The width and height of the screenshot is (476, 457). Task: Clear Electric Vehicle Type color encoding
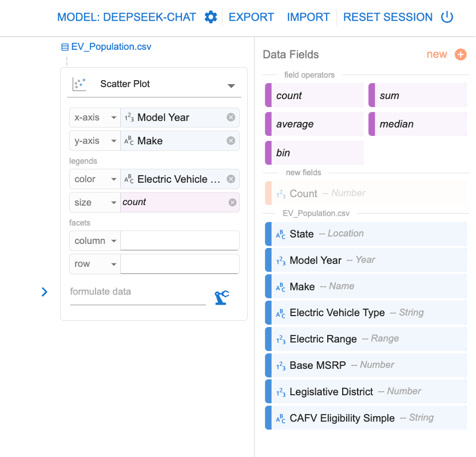(x=231, y=179)
